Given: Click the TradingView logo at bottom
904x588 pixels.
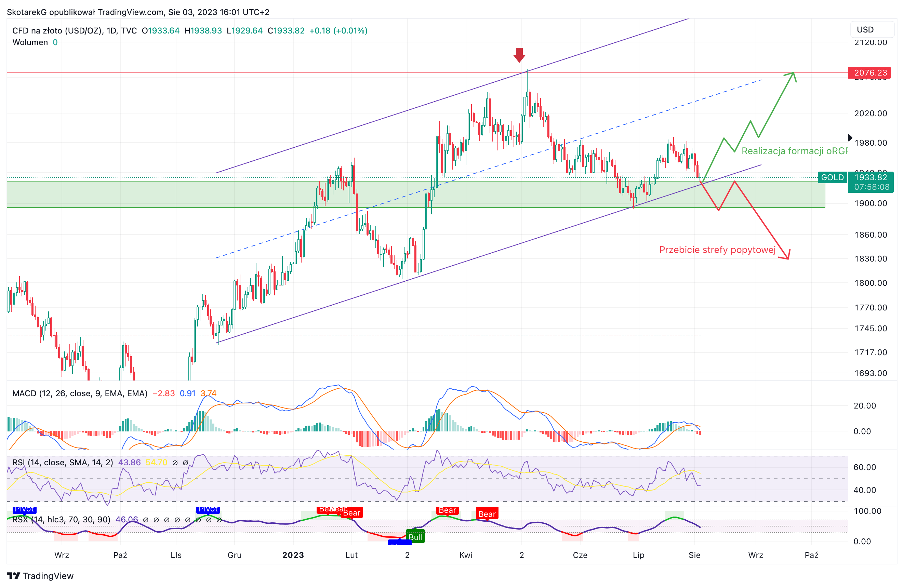Looking at the screenshot, I should 40,576.
